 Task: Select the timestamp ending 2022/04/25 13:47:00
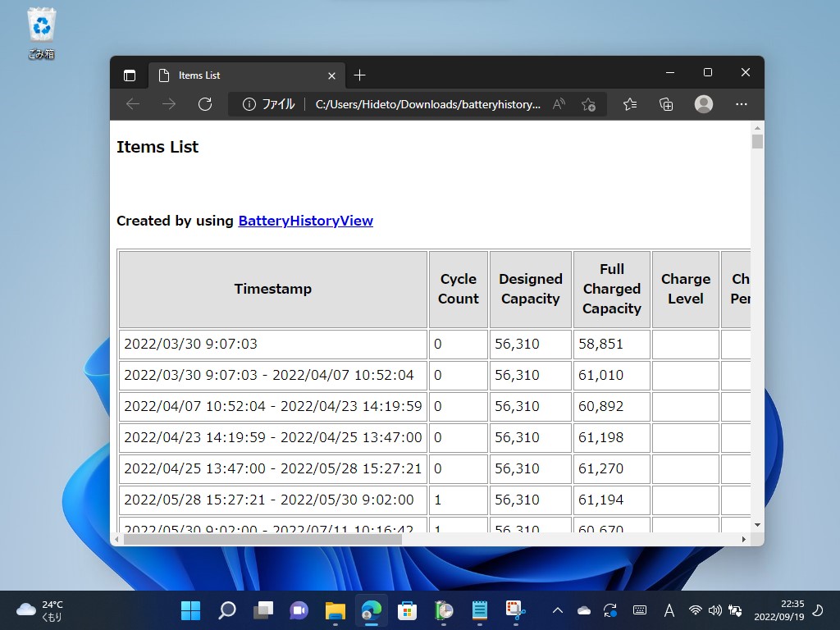click(x=272, y=437)
